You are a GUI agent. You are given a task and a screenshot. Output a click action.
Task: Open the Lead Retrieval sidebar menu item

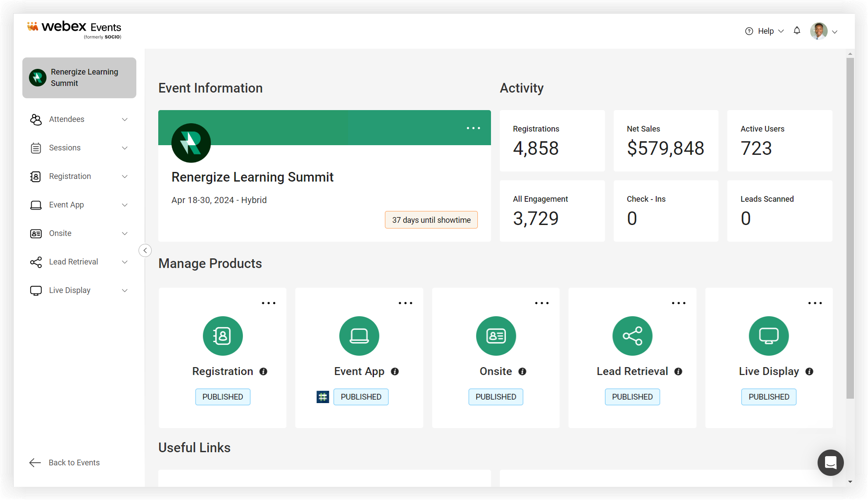point(79,262)
